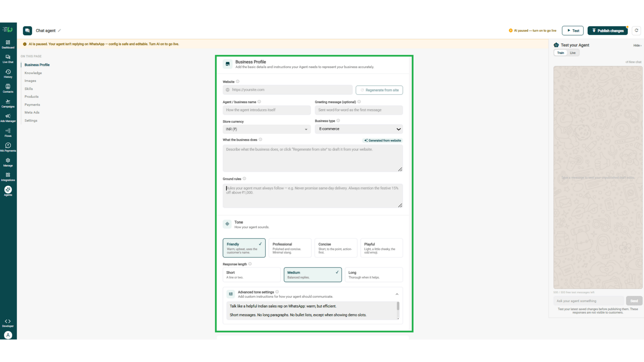Toggle the sidebar menu logo icon
644x362 pixels.
(8, 30)
